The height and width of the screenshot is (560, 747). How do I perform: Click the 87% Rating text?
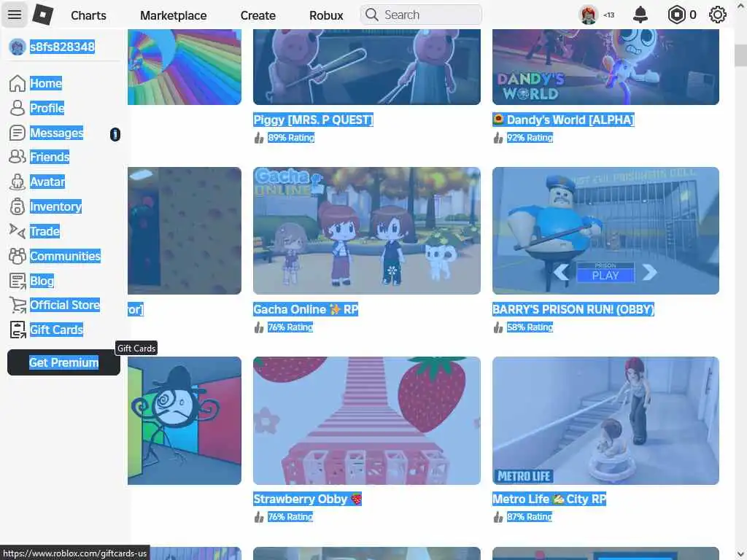pyautogui.click(x=530, y=517)
